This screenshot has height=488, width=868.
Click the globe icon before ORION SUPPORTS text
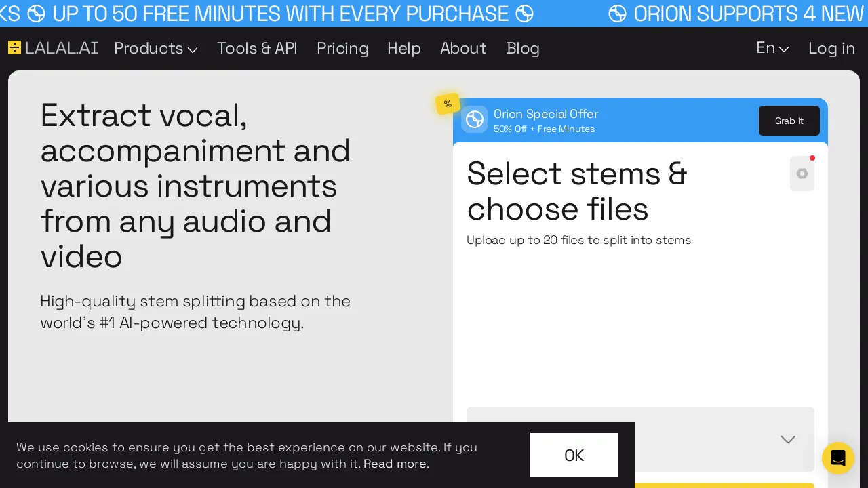(617, 14)
